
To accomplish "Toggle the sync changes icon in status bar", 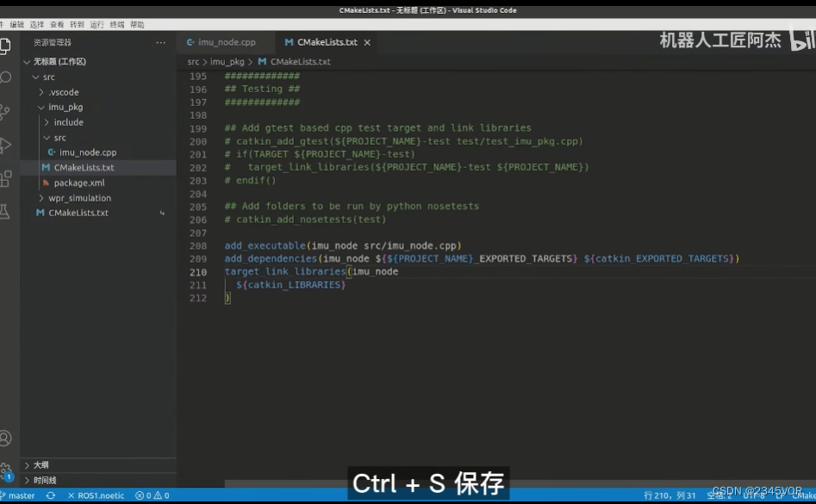I will (x=51, y=495).
